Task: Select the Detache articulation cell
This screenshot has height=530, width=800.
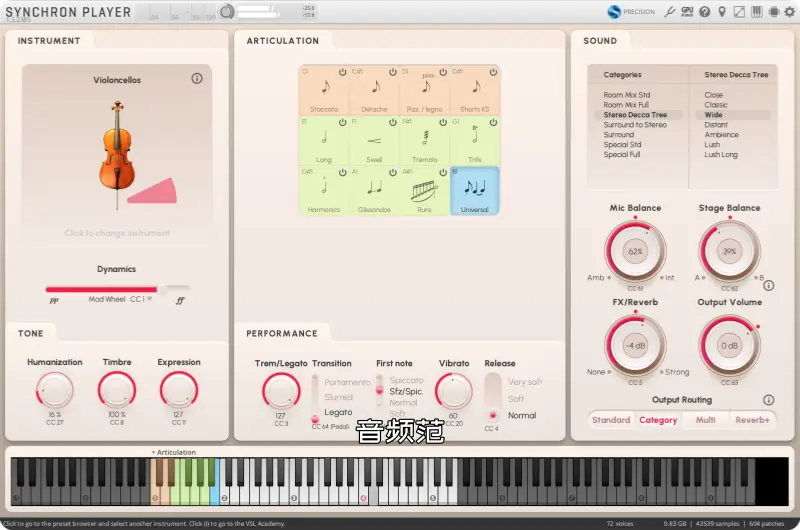Action: click(x=374, y=90)
